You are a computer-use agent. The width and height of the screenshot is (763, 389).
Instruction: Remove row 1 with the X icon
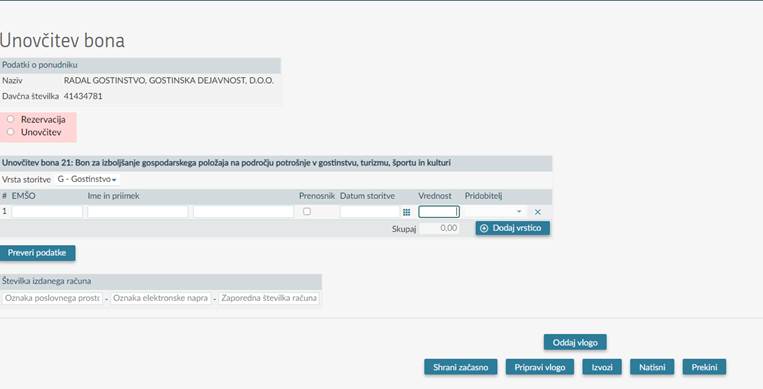(538, 212)
